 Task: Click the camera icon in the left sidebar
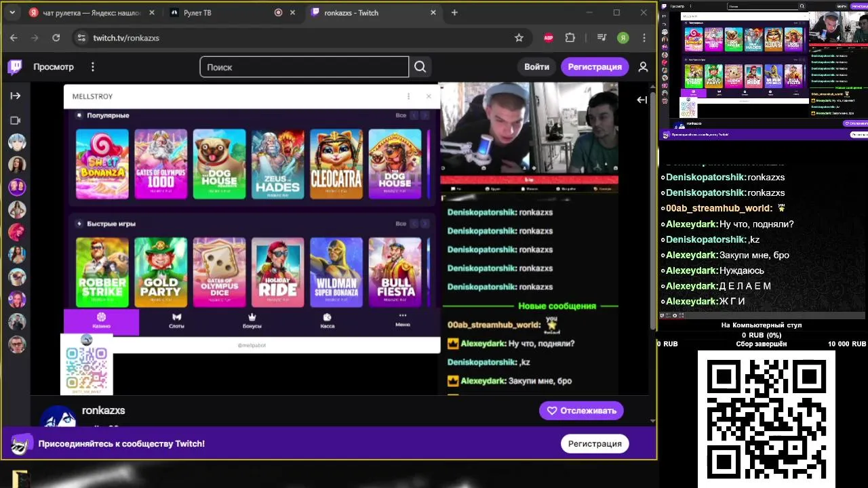[x=16, y=120]
